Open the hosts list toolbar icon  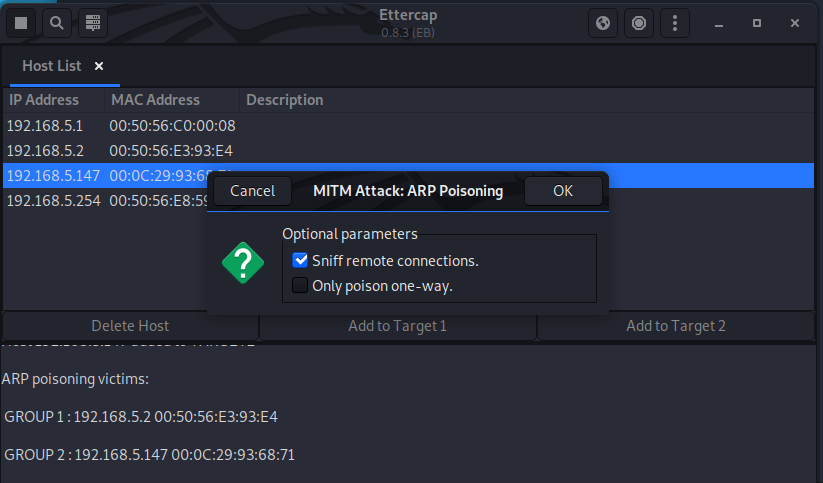pos(92,22)
